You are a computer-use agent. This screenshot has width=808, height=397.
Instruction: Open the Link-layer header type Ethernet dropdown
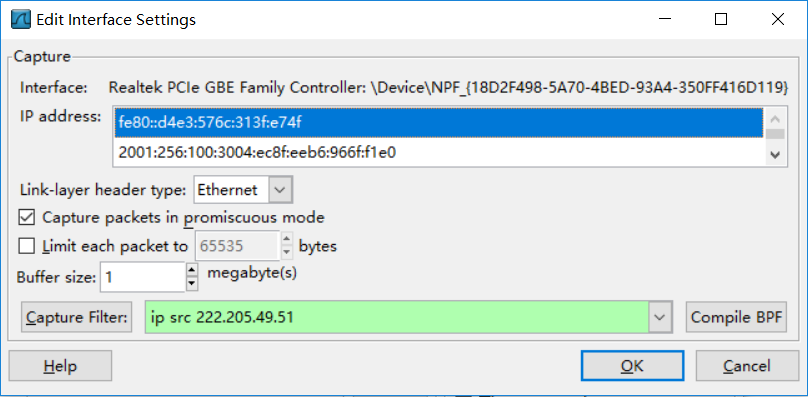pos(244,190)
